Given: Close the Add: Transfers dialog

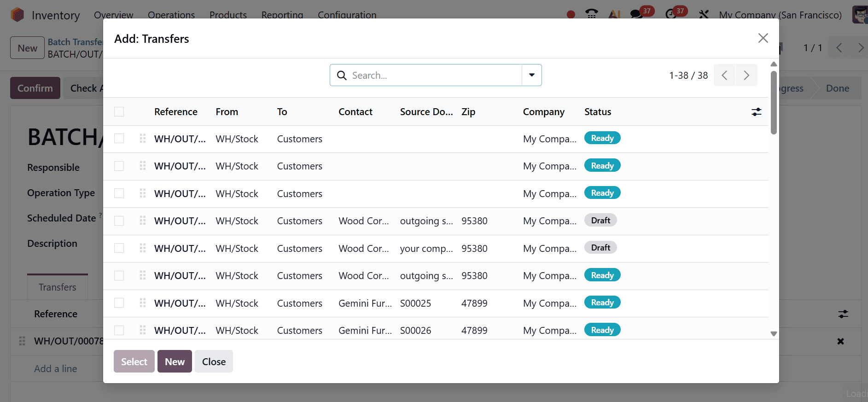Looking at the screenshot, I should 763,38.
